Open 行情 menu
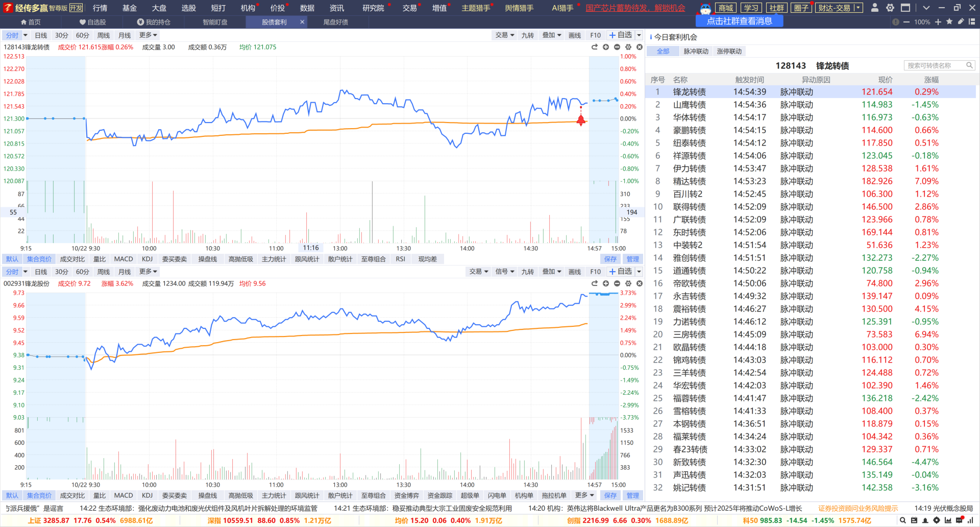 (x=100, y=8)
